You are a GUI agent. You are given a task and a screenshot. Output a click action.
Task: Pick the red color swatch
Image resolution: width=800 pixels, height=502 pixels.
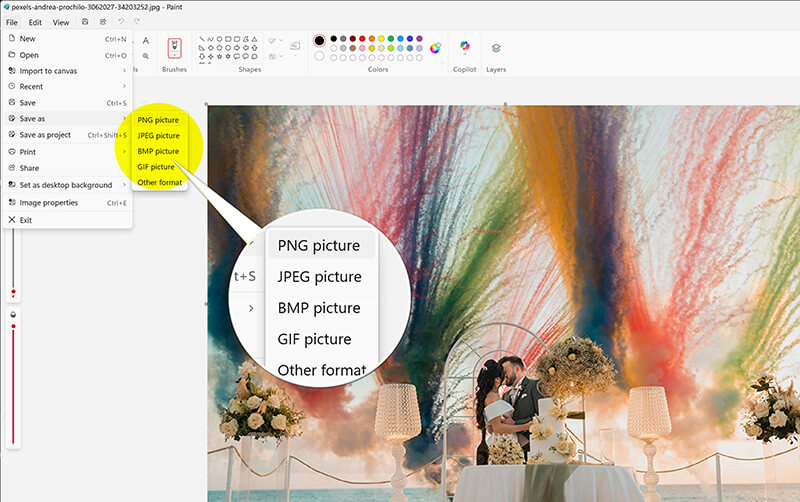(x=362, y=38)
